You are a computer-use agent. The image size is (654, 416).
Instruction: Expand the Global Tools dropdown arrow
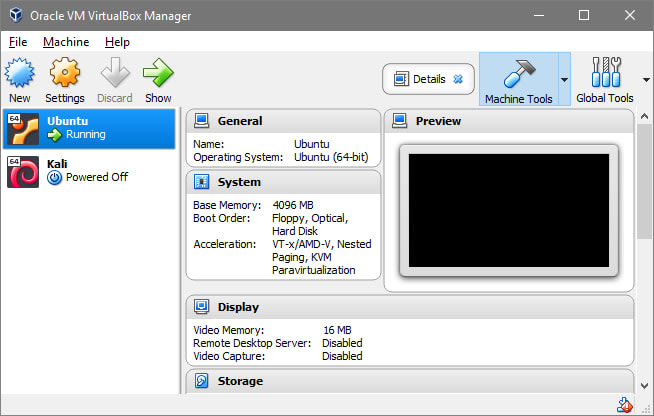[644, 79]
